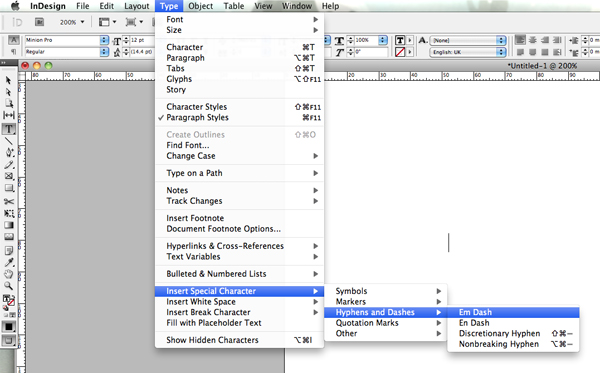Open the Type menu in menu bar
Image resolution: width=600 pixels, height=373 pixels.
click(x=169, y=6)
